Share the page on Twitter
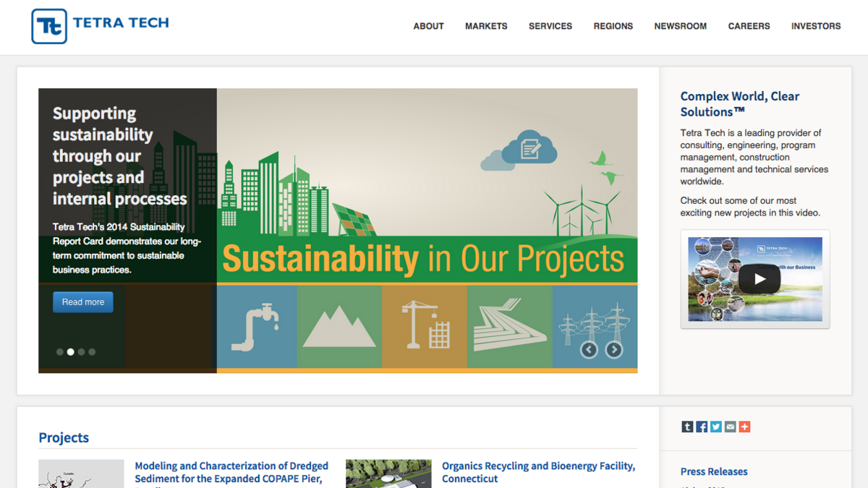 pos(716,427)
